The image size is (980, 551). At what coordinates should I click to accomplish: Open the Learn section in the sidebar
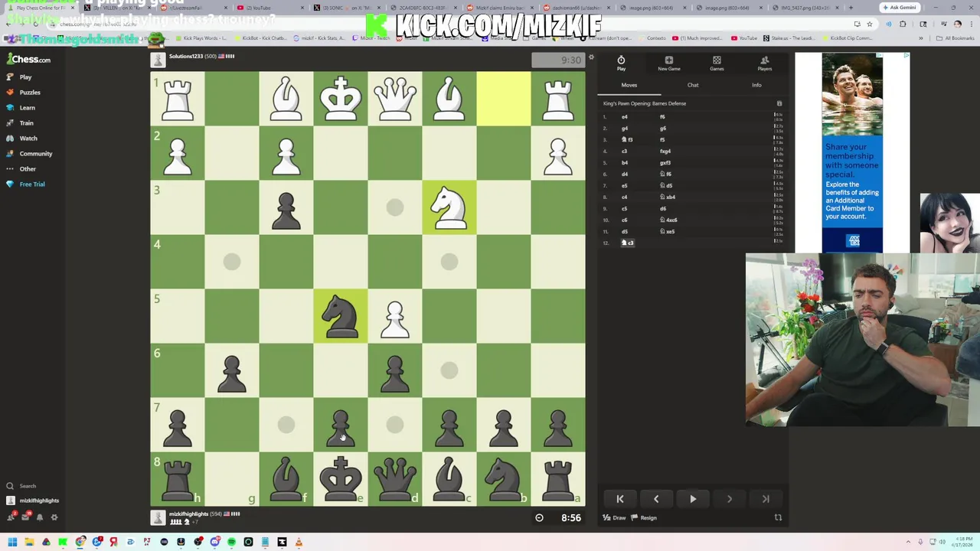pos(21,108)
